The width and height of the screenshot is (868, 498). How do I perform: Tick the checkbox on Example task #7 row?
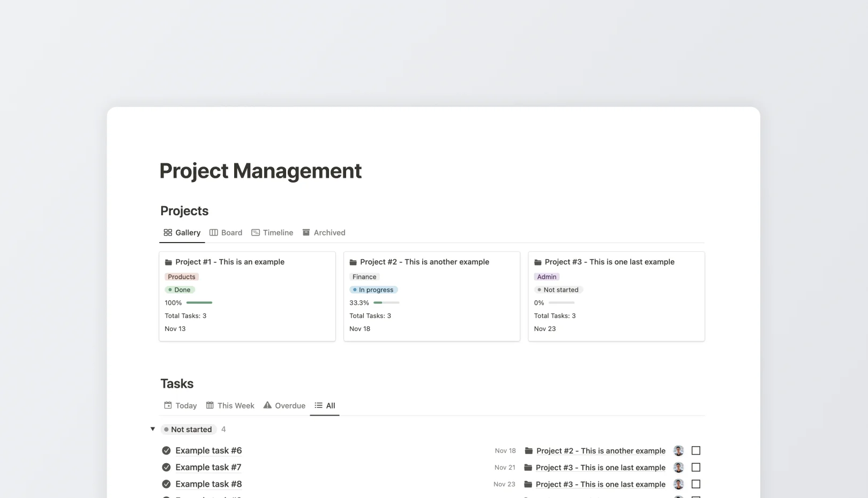coord(695,467)
